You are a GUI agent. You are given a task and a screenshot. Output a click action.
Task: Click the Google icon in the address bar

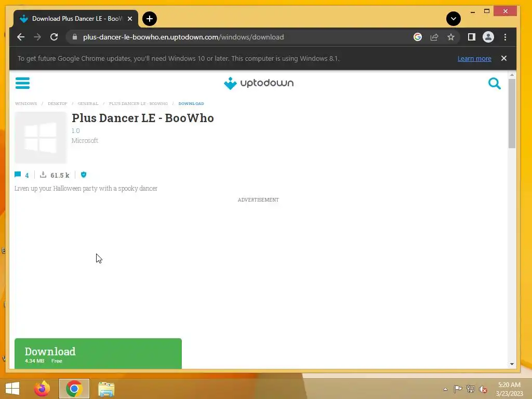[x=418, y=37]
